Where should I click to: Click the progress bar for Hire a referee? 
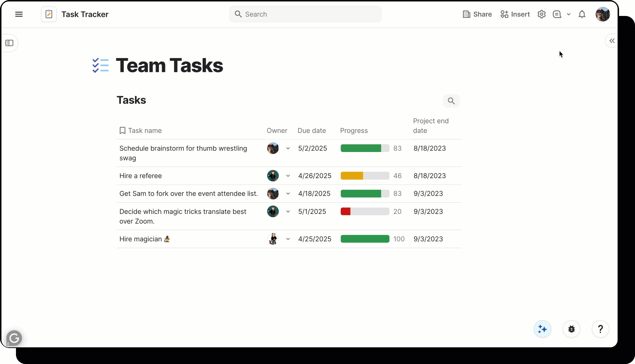(x=365, y=176)
